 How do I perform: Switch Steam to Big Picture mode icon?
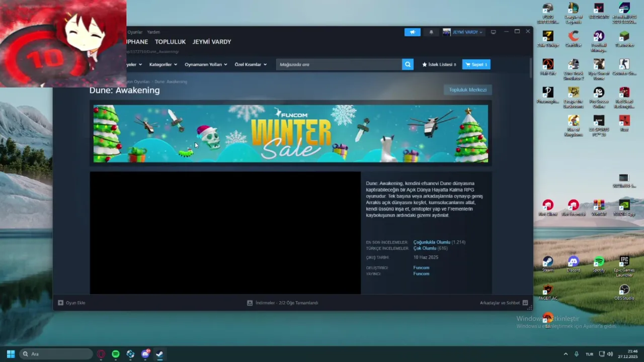(493, 32)
